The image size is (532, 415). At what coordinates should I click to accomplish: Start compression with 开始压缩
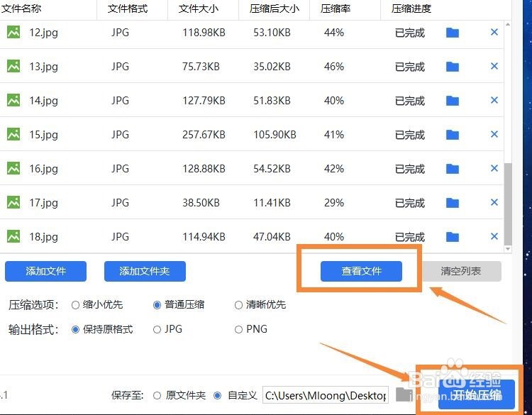tap(477, 394)
